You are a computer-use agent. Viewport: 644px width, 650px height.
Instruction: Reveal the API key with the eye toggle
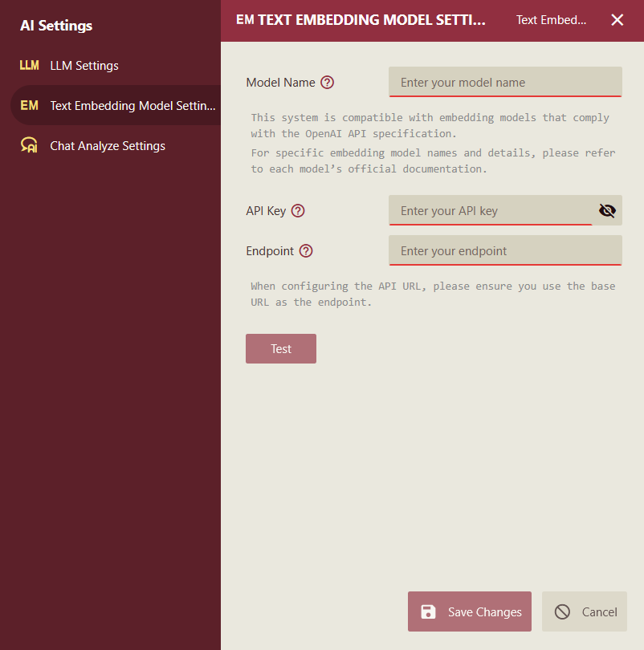click(x=607, y=210)
